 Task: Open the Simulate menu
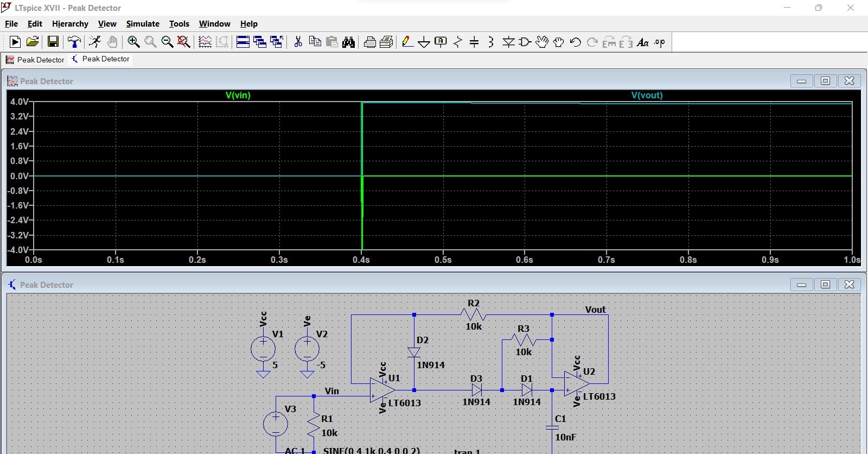[x=143, y=24]
